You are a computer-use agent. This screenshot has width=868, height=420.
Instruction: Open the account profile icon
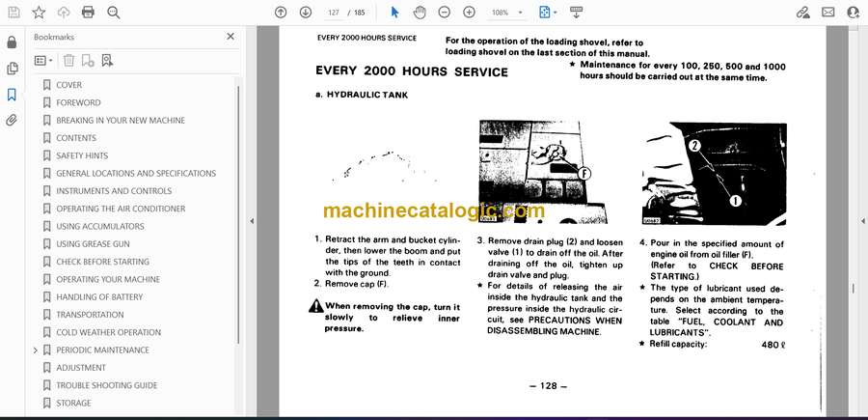point(854,13)
